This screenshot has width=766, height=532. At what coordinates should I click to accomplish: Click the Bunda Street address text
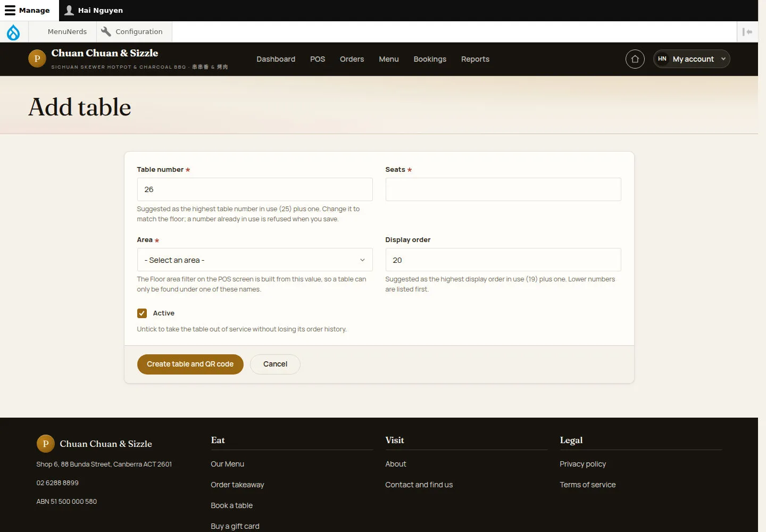104,464
